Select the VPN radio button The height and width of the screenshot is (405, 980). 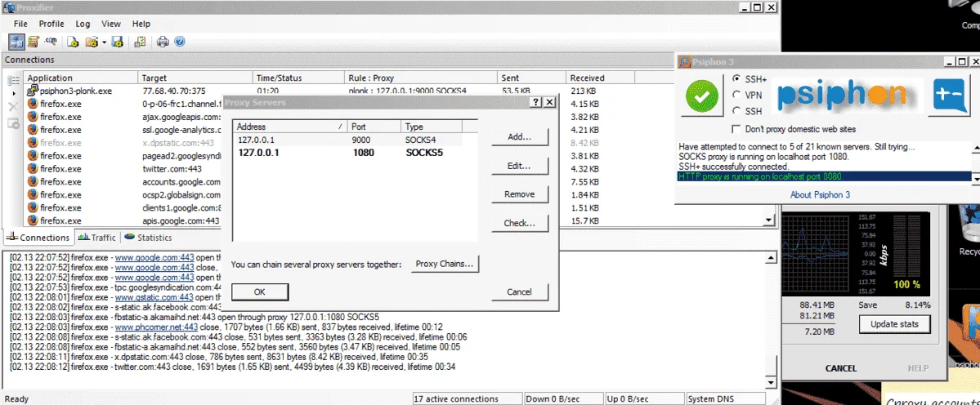tap(736, 96)
